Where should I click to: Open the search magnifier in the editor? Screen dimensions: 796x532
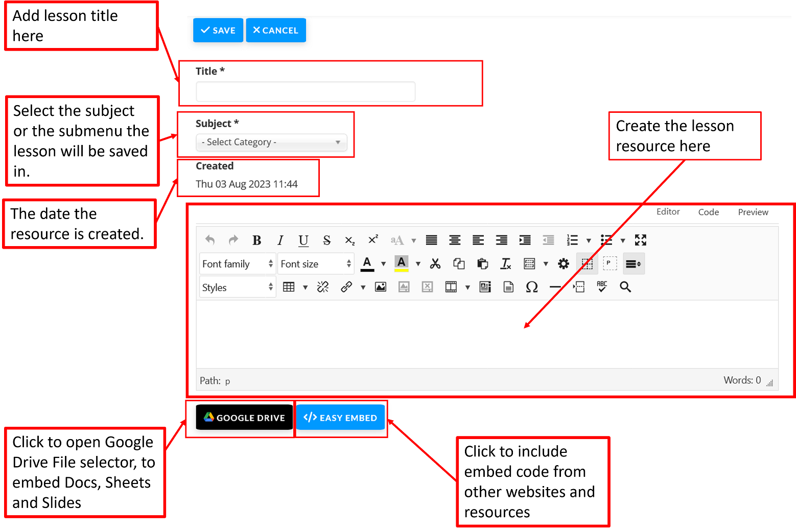tap(625, 287)
